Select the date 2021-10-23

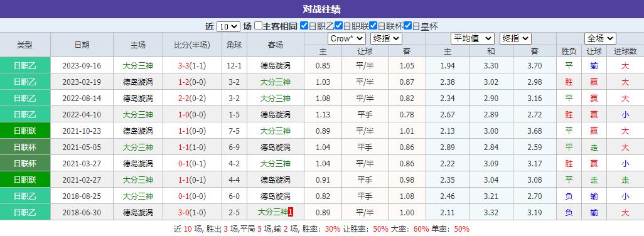82,131
